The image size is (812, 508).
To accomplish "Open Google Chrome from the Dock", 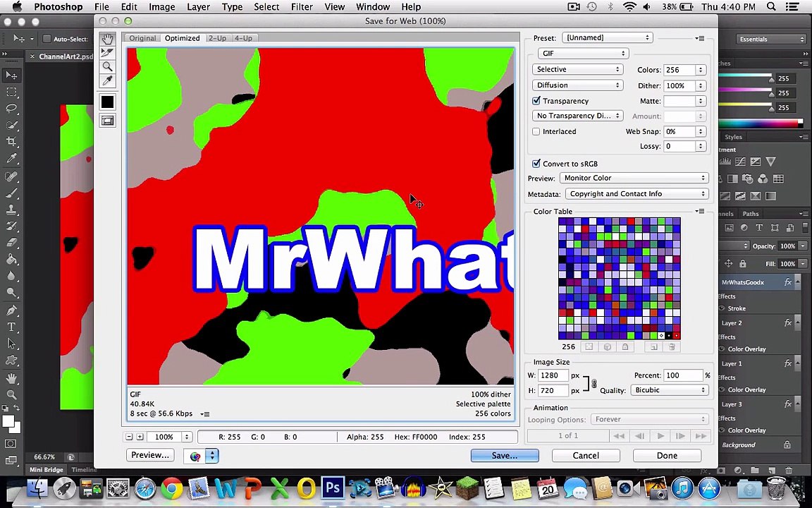I will click(172, 488).
